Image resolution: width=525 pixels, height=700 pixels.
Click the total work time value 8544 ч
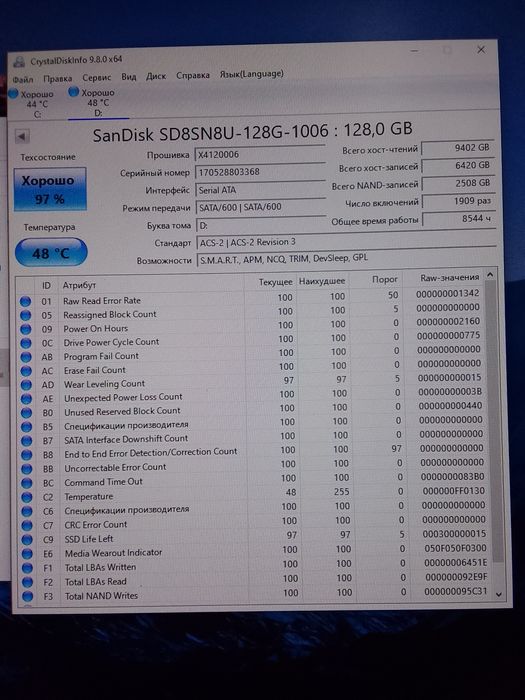pos(459,219)
